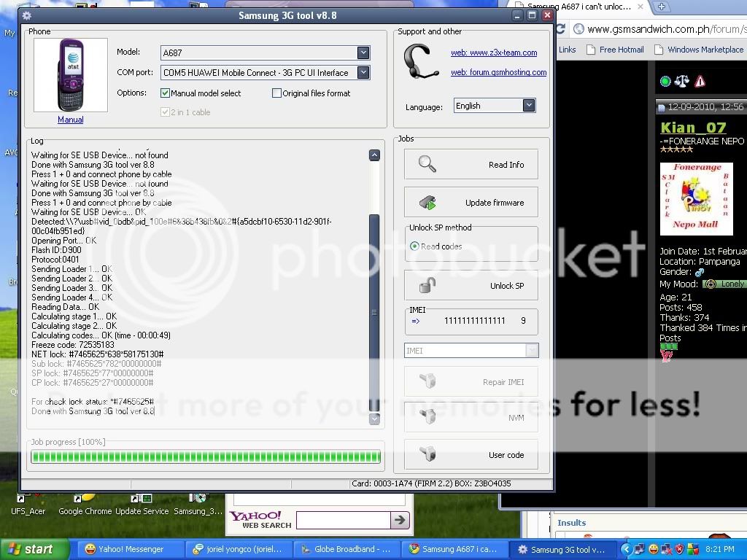747x560 pixels.
Task: Click the log scroll down arrow
Action: [374, 419]
